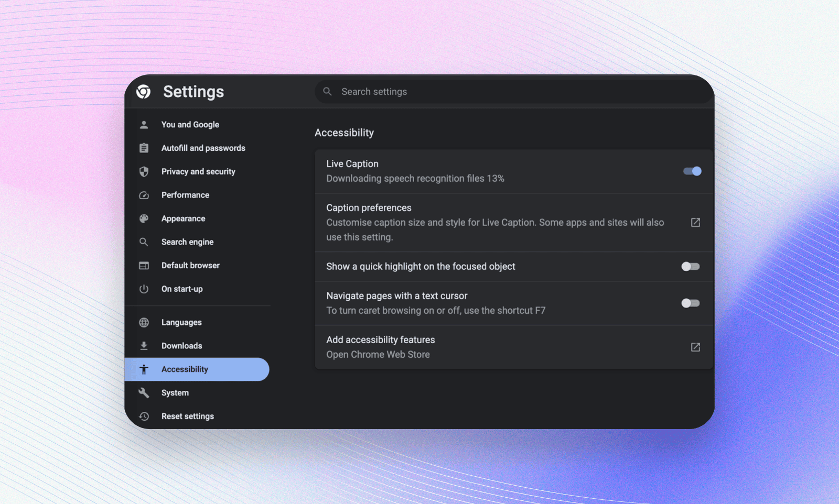Click the globe icon for Languages
The width and height of the screenshot is (839, 504).
(x=144, y=323)
